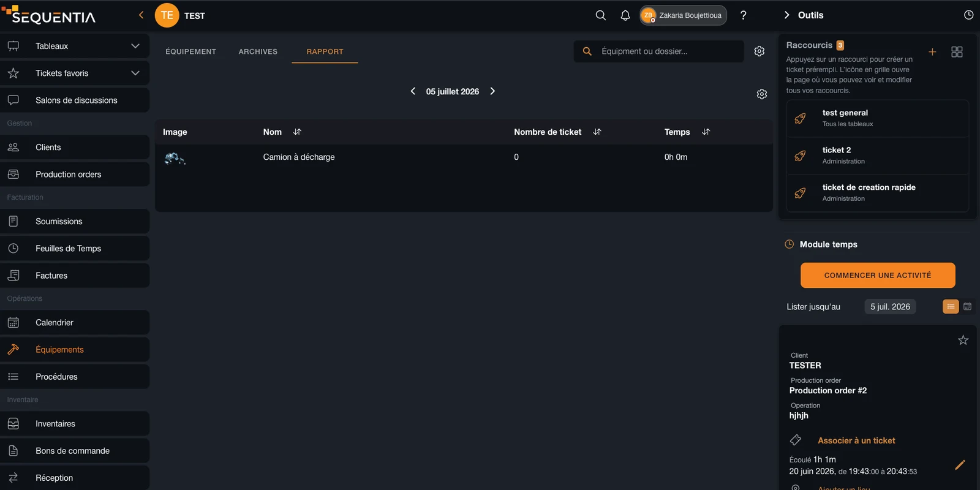Open the 5 juil. 2026 date picker

click(x=890, y=307)
